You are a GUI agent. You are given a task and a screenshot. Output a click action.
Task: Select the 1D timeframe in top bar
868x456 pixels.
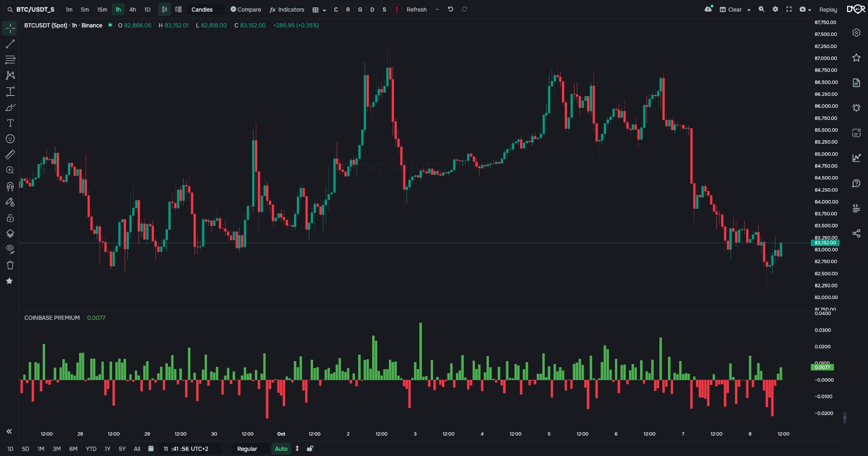click(147, 9)
